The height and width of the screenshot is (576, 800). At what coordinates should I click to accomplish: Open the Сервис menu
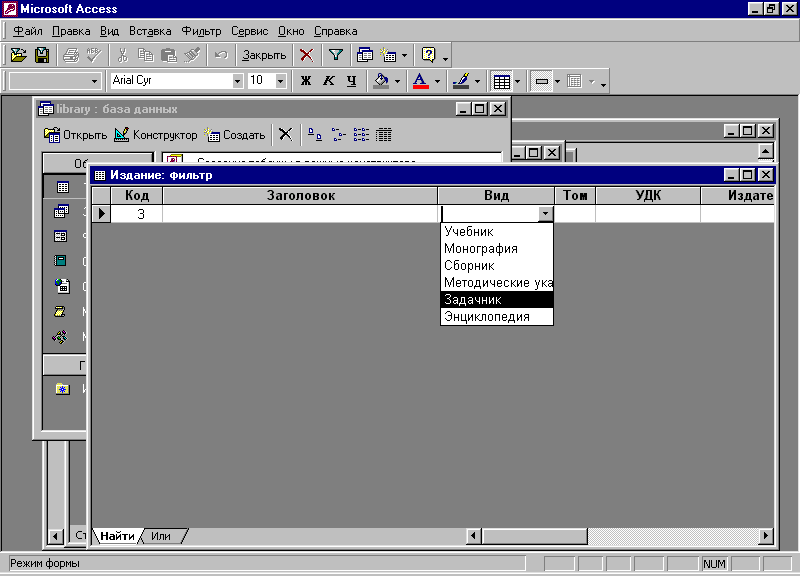point(249,31)
